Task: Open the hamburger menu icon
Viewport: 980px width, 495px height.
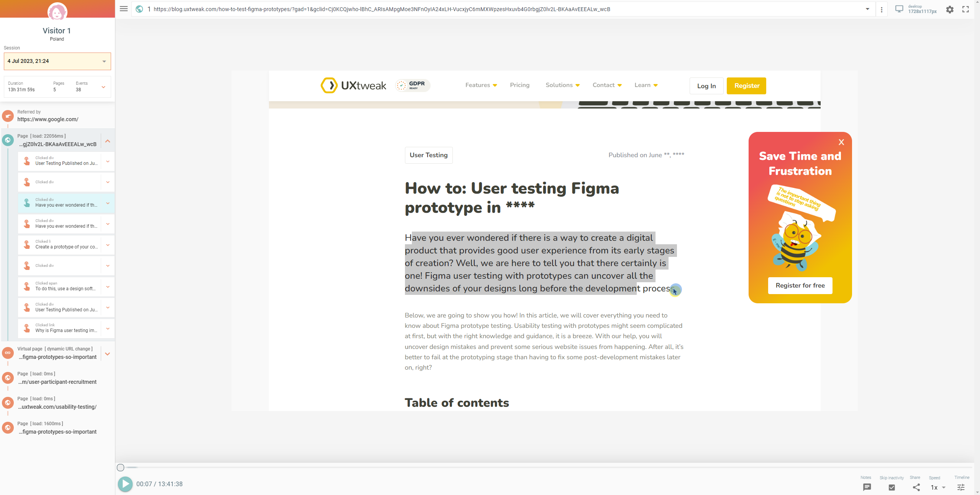Action: tap(123, 9)
